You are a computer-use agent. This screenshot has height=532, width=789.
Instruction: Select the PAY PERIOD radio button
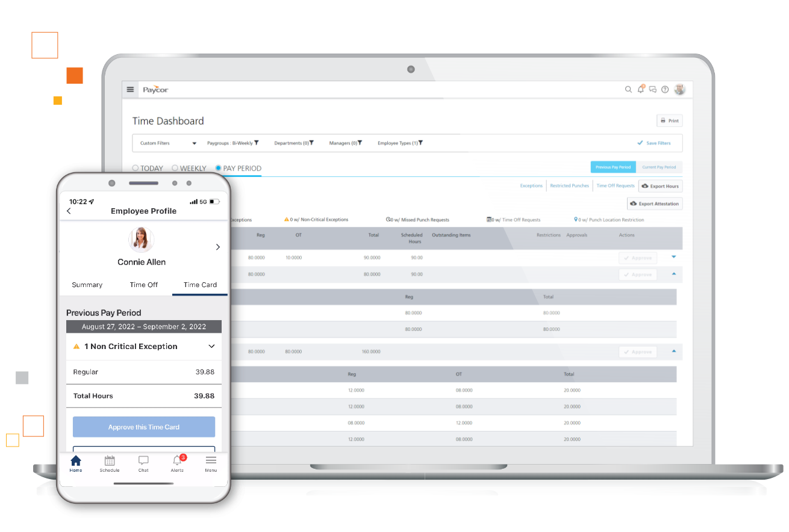(219, 169)
